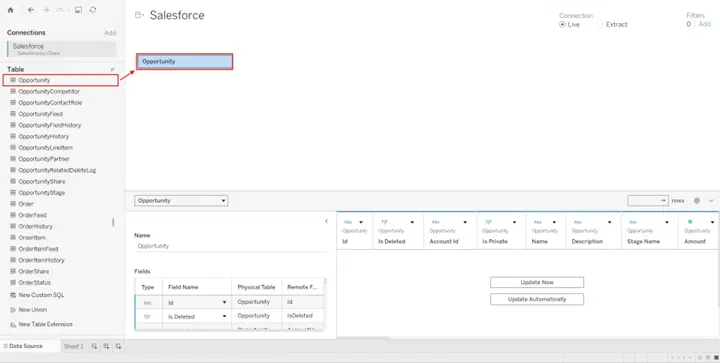720x363 pixels.
Task: Click the forward arrow in the toolbar
Action: [x=45, y=10]
